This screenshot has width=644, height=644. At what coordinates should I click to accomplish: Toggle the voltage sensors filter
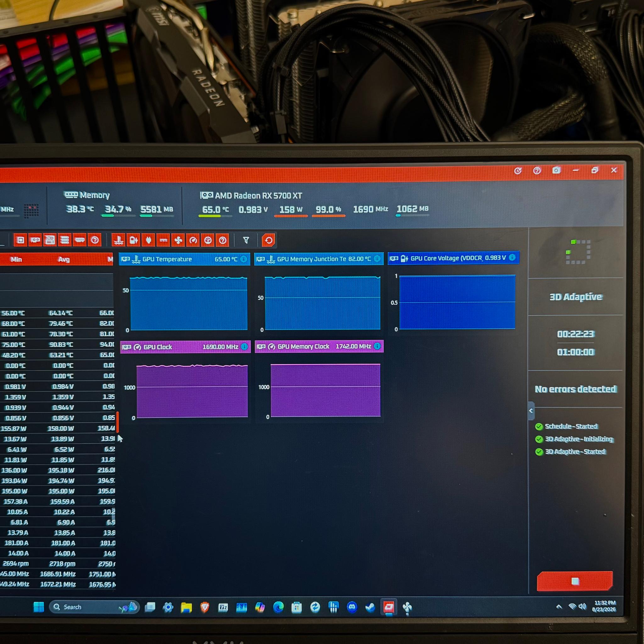coord(134,240)
